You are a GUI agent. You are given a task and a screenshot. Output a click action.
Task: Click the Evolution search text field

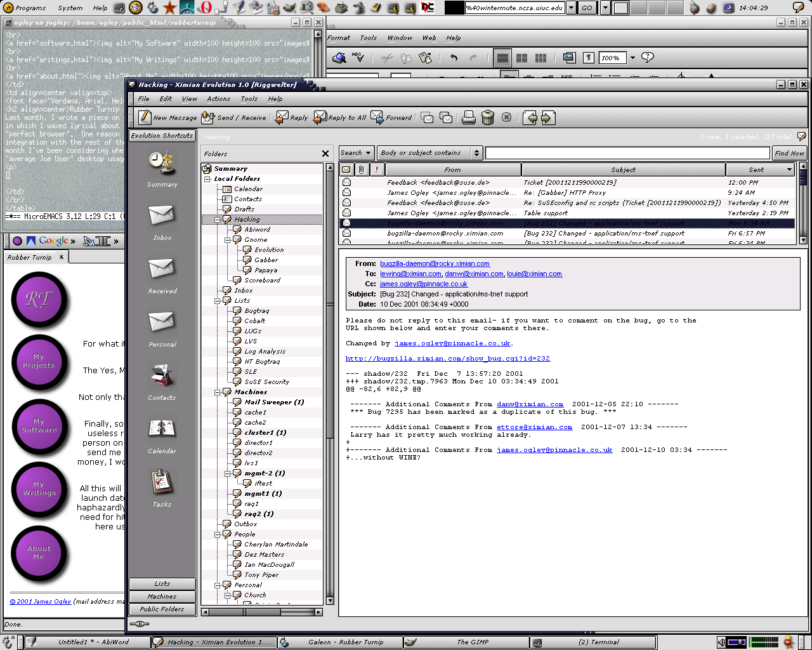pos(627,153)
